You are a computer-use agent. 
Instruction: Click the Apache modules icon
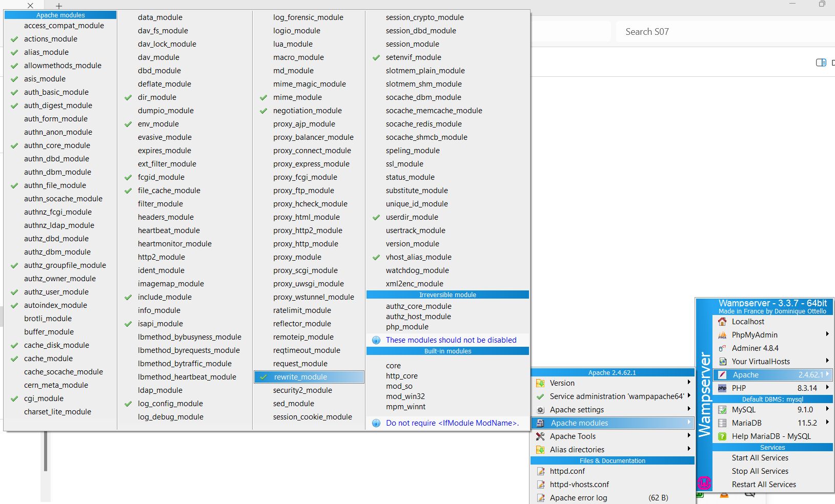pyautogui.click(x=540, y=423)
